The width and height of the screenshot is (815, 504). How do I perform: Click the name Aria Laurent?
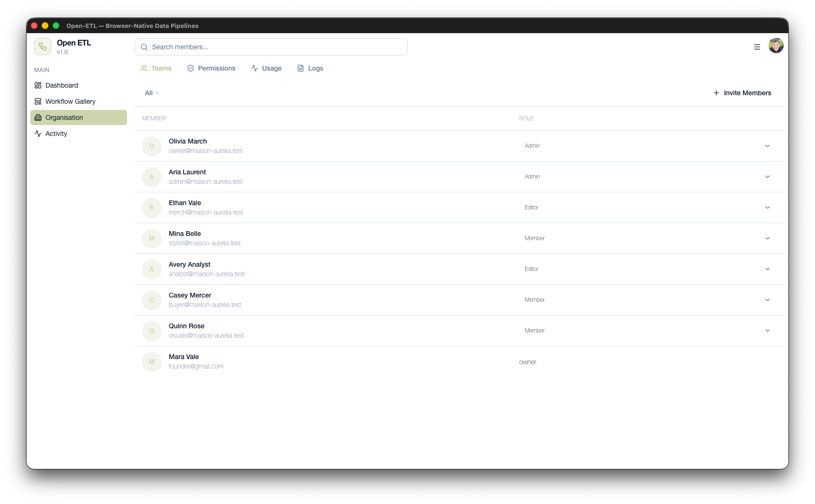point(187,172)
